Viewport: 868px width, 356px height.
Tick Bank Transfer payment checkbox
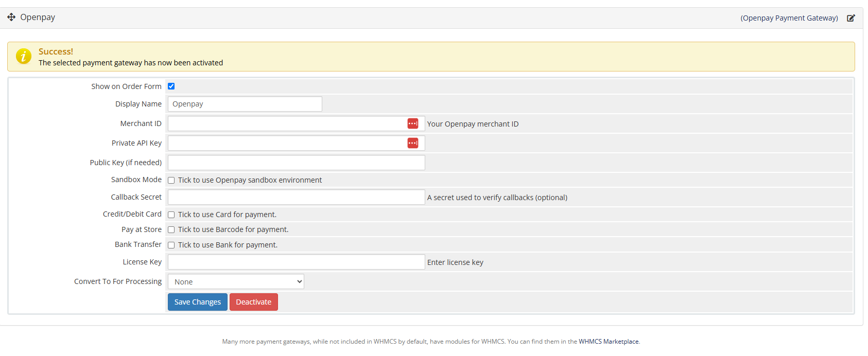171,245
